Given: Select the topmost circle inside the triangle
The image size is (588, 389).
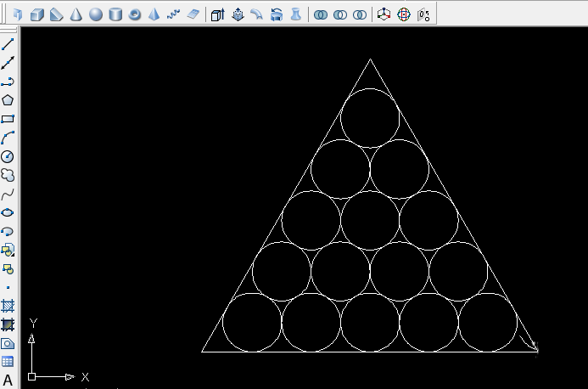Looking at the screenshot, I should [x=370, y=118].
